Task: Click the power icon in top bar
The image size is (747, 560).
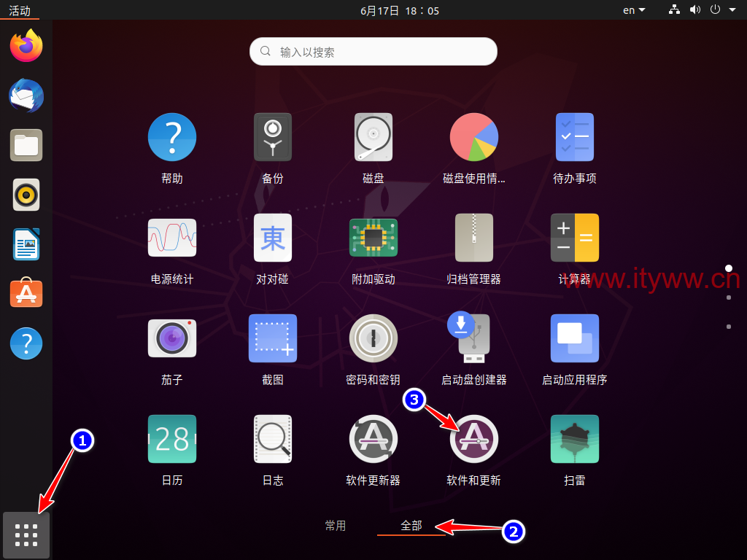Action: (x=715, y=9)
